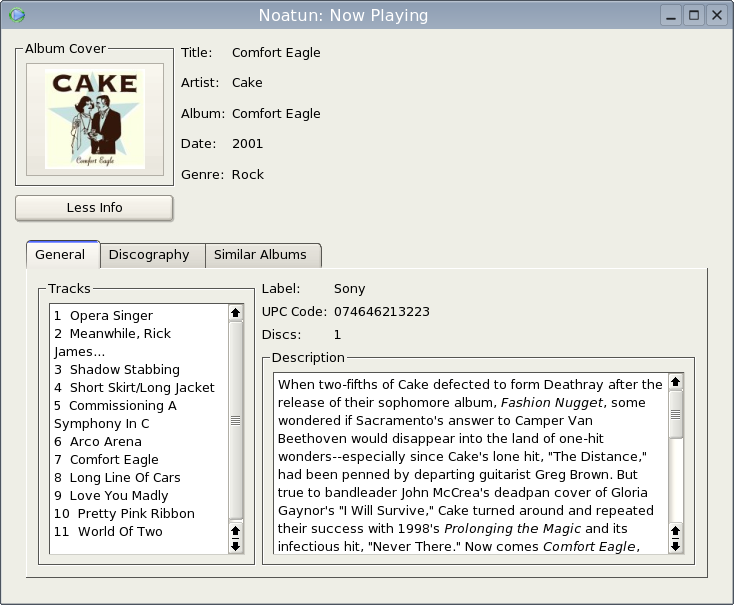Viewport: 734px width, 605px height.
Task: Click the tracks list scrollbar handle
Action: coord(235,421)
